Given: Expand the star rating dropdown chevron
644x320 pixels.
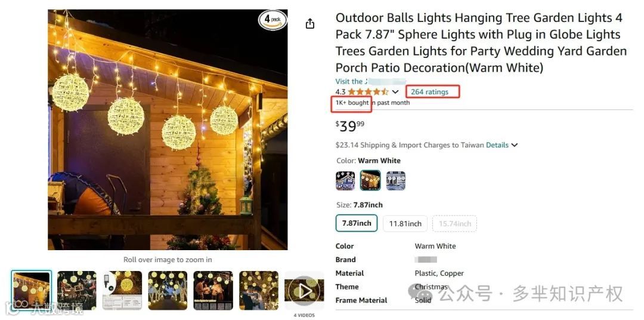Looking at the screenshot, I should click(x=395, y=92).
